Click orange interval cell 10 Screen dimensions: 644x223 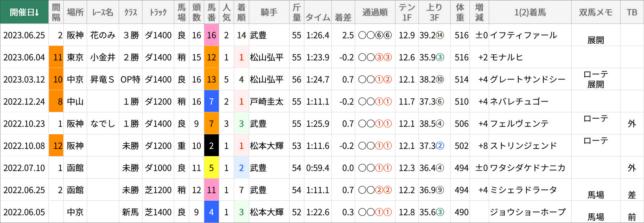(56, 79)
